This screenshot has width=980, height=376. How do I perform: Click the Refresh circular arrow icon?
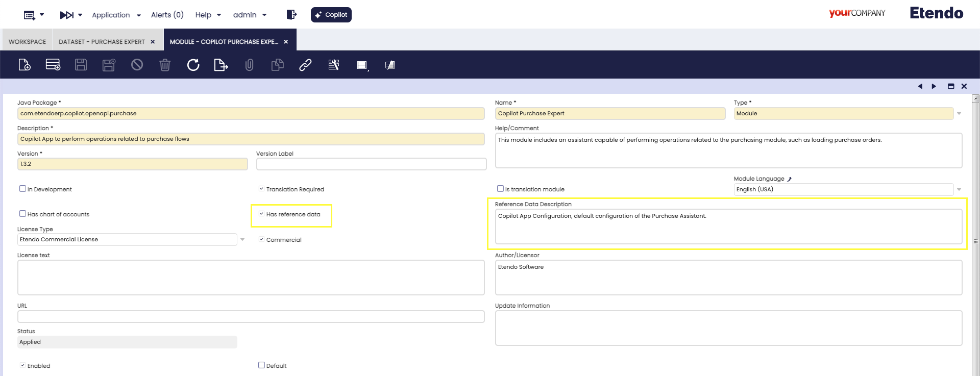click(193, 65)
